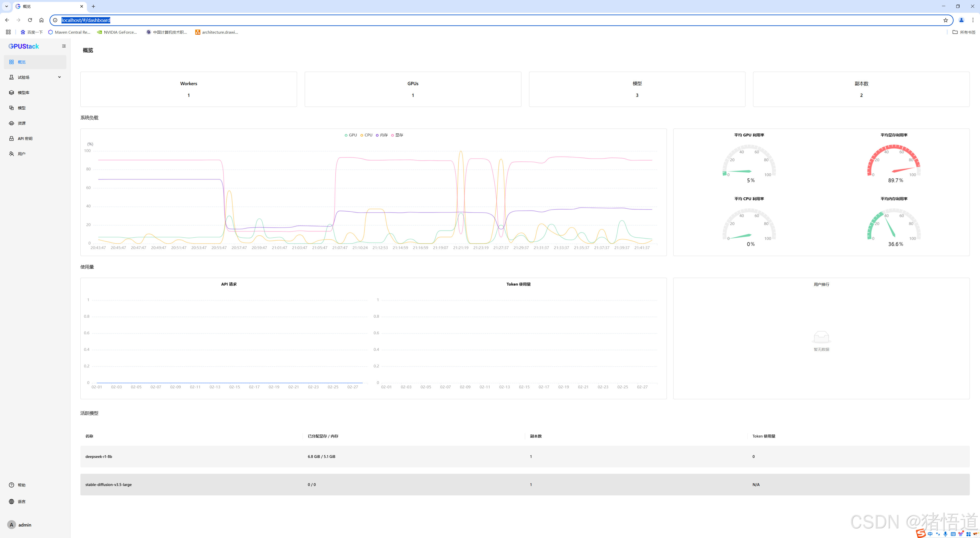980x538 pixels.
Task: Open the tab search dropdown arrow
Action: coord(6,6)
